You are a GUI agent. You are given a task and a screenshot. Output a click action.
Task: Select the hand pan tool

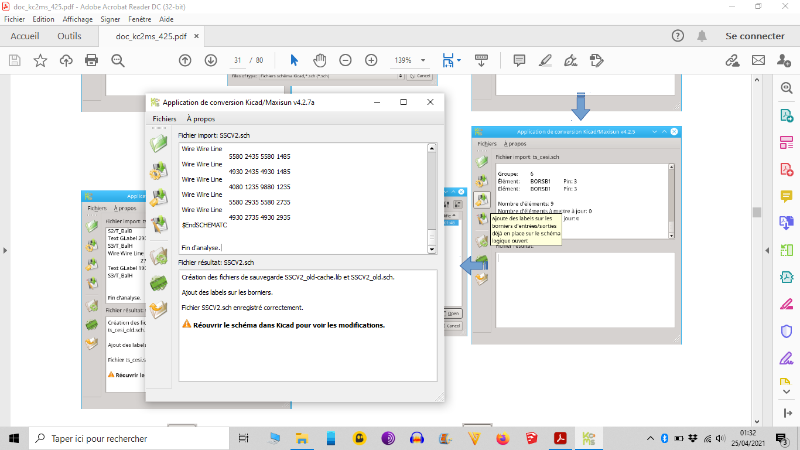coord(320,60)
